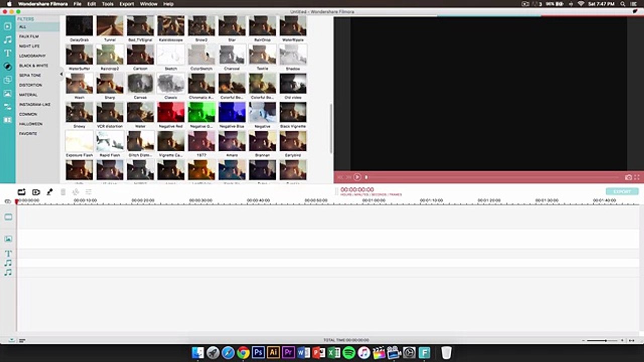The height and width of the screenshot is (362, 644).
Task: Open Chrome from the dock
Action: tap(243, 352)
